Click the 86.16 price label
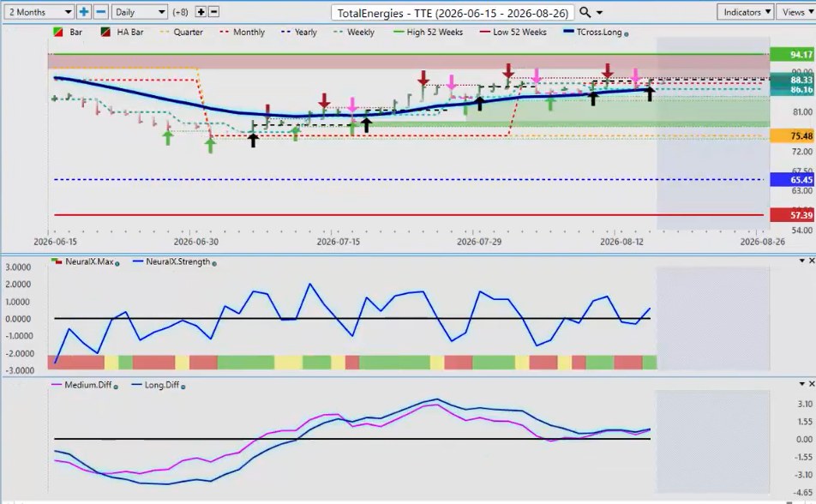This screenshot has height=504, width=816. pos(792,89)
